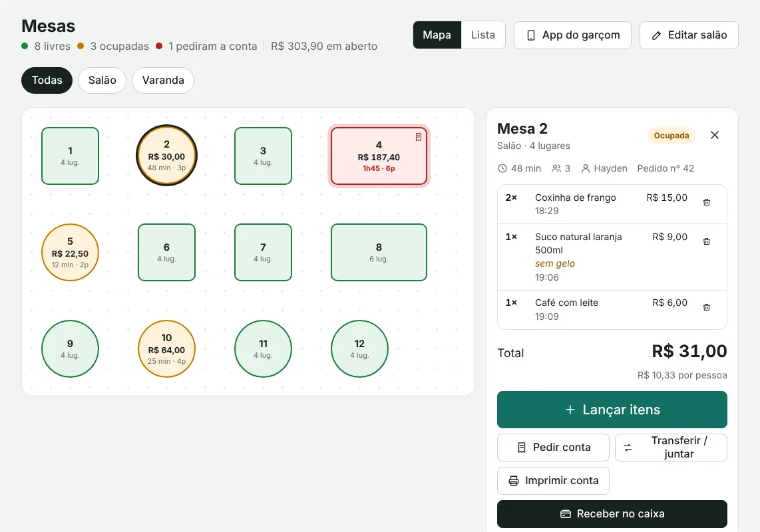Pick round table 9
This screenshot has width=760, height=532.
[x=71, y=349]
